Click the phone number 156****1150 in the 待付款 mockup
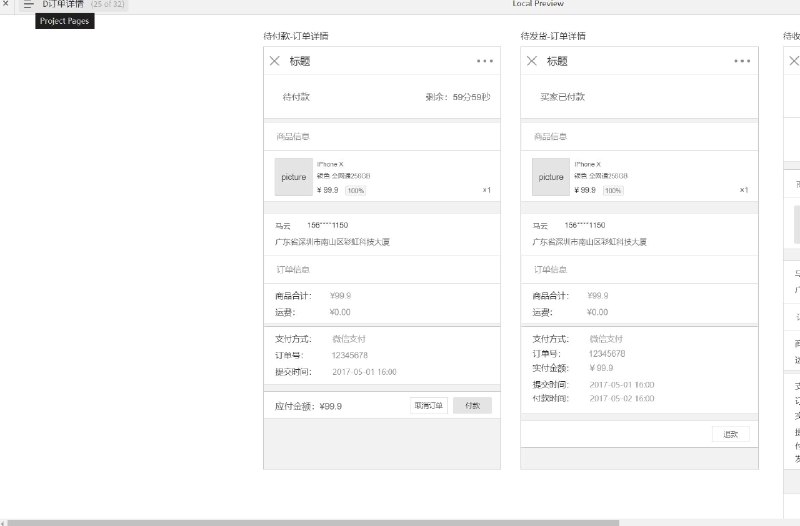 coord(328,225)
